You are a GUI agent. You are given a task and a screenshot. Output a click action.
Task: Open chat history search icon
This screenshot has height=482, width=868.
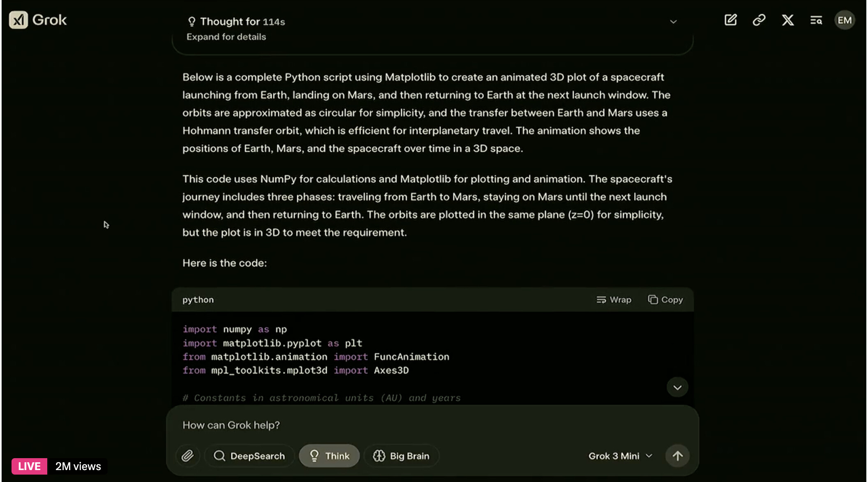point(816,20)
